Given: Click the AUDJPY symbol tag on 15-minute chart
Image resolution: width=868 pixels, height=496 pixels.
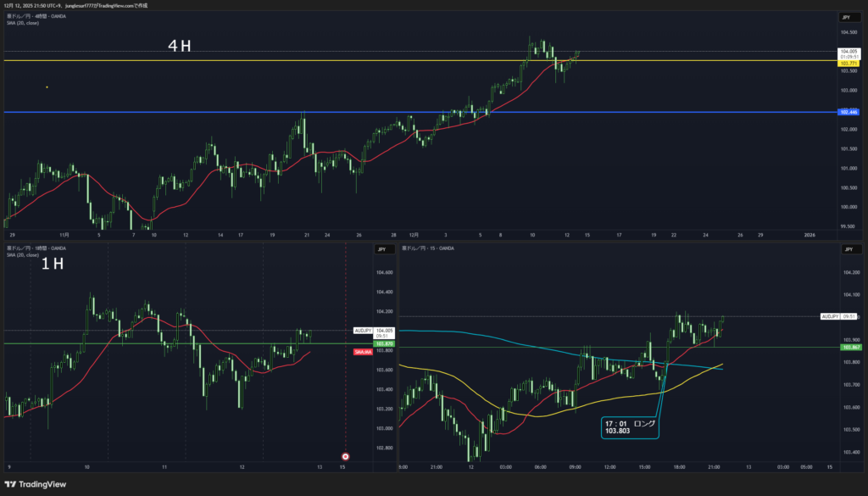Looking at the screenshot, I should tap(830, 316).
